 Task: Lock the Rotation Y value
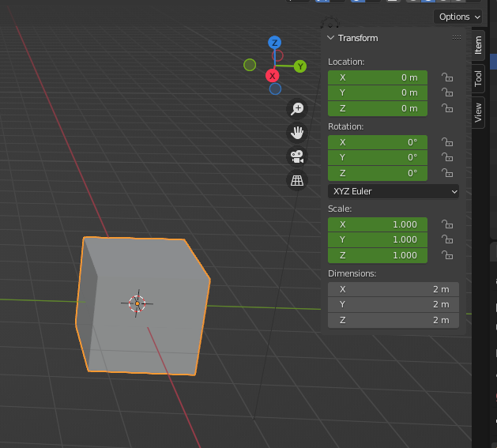point(447,157)
